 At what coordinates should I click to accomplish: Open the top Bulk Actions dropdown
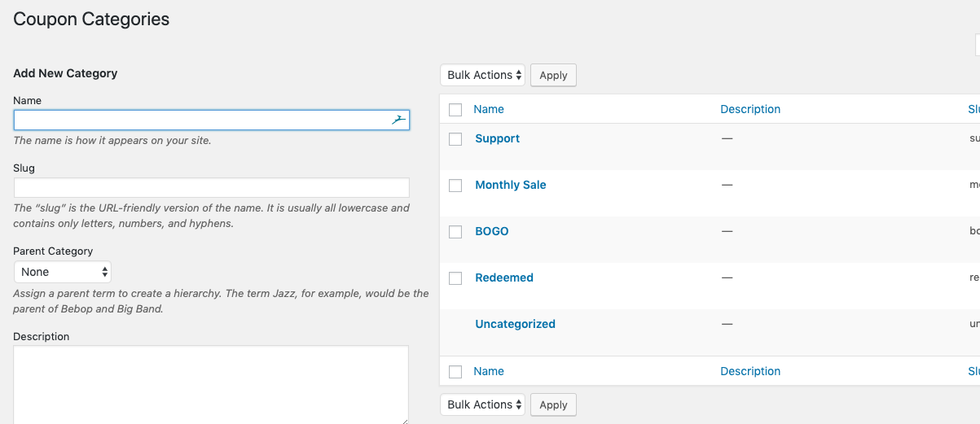point(484,76)
